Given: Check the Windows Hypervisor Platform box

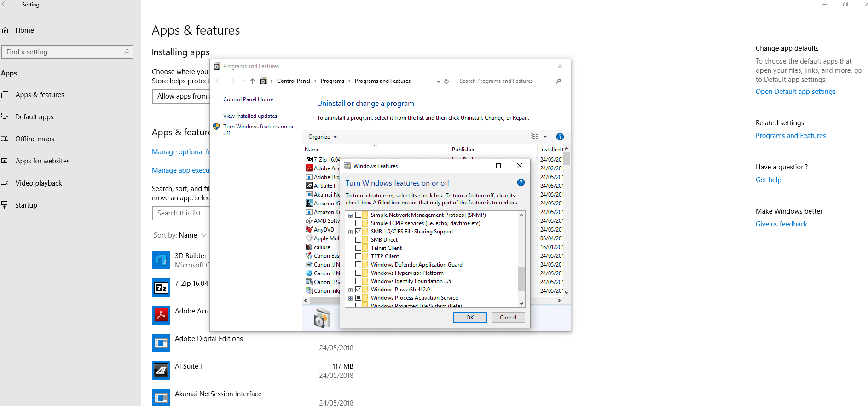Looking at the screenshot, I should point(358,273).
